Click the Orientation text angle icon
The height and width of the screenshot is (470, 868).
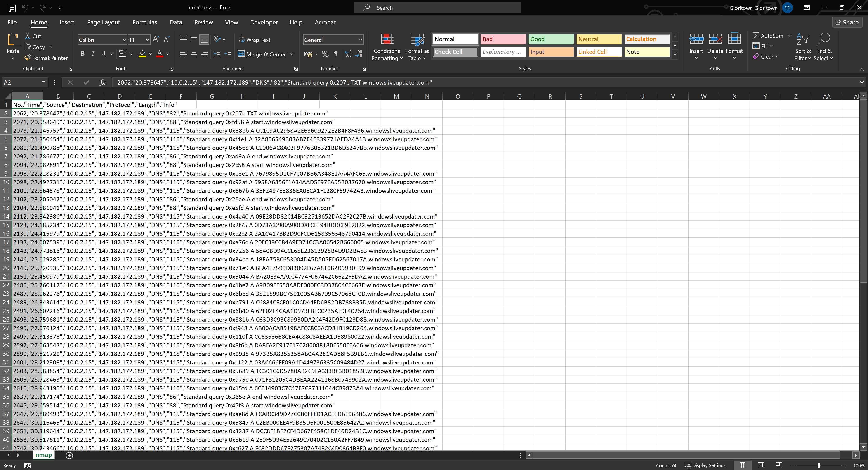(x=217, y=39)
